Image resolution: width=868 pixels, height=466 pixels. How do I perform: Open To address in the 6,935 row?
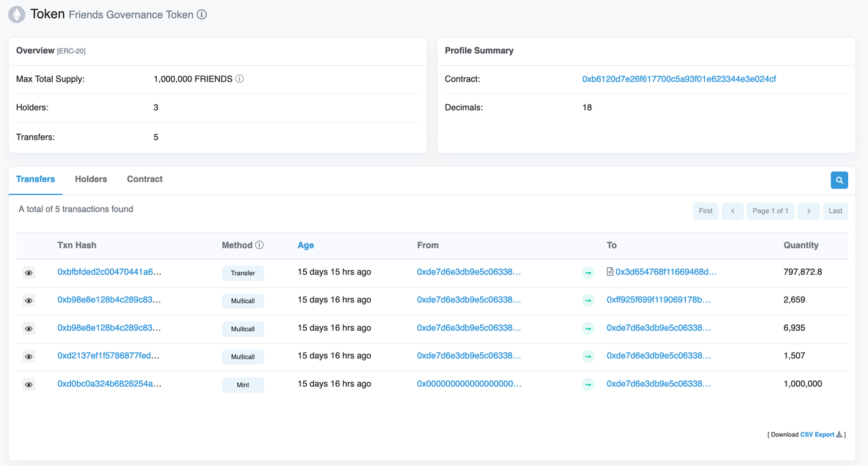(x=659, y=328)
